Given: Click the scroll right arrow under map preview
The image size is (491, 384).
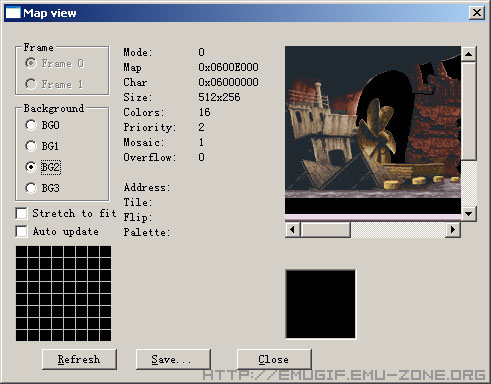Looking at the screenshot, I should click(453, 230).
